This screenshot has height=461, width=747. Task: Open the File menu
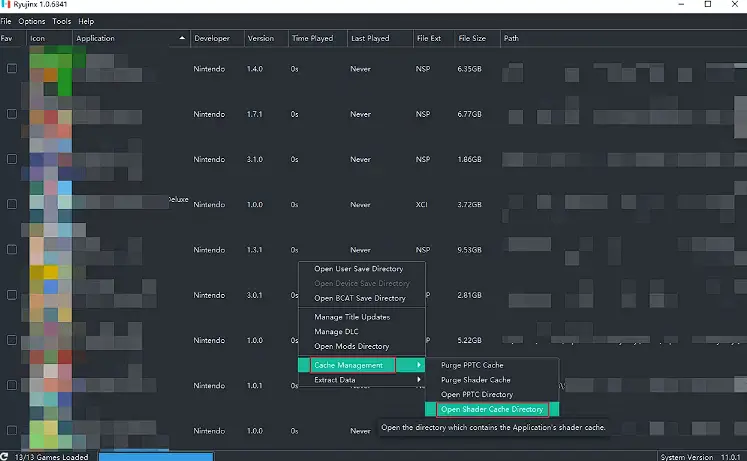click(x=6, y=21)
